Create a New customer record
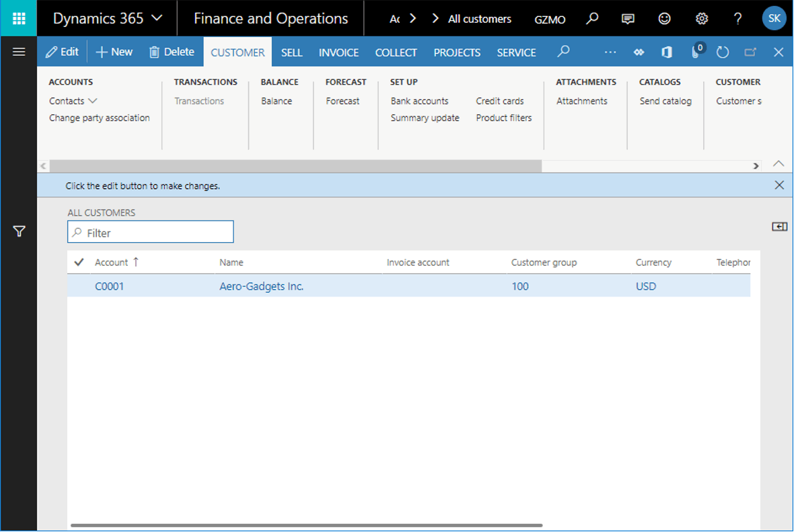The height and width of the screenshot is (532, 794). click(x=114, y=52)
